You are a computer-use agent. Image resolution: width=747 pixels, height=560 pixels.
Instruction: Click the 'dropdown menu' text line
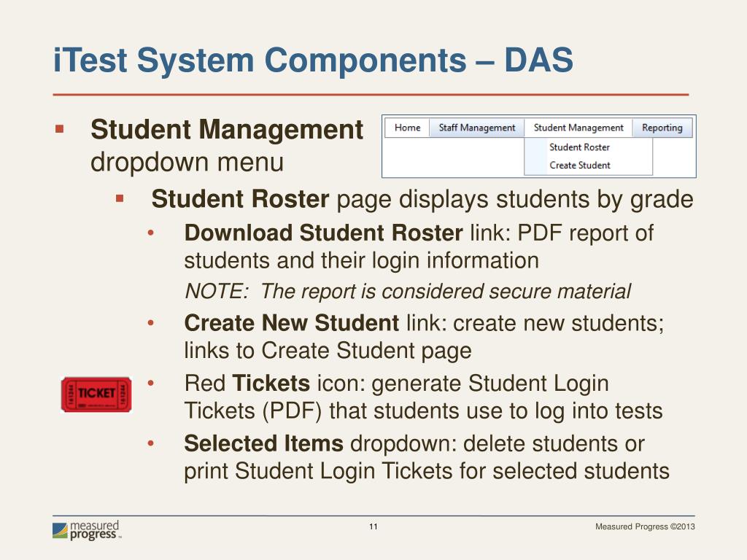187,162
